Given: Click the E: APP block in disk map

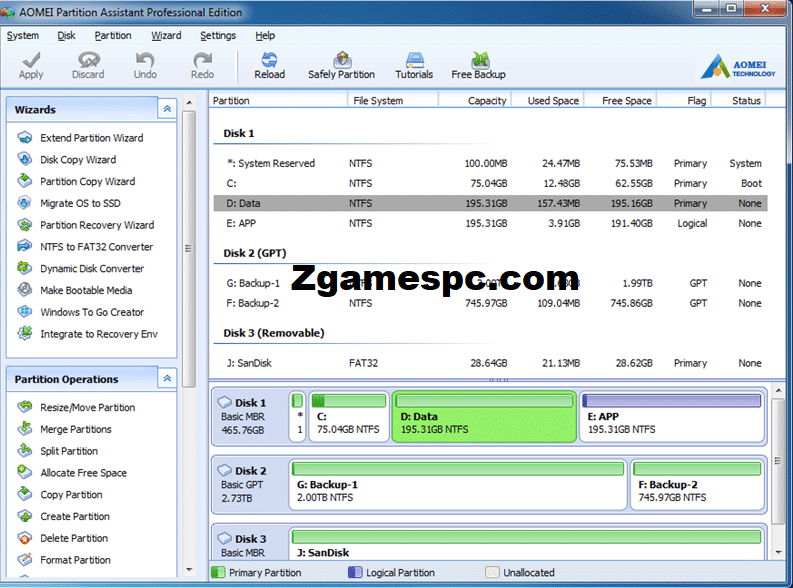Looking at the screenshot, I should (672, 416).
